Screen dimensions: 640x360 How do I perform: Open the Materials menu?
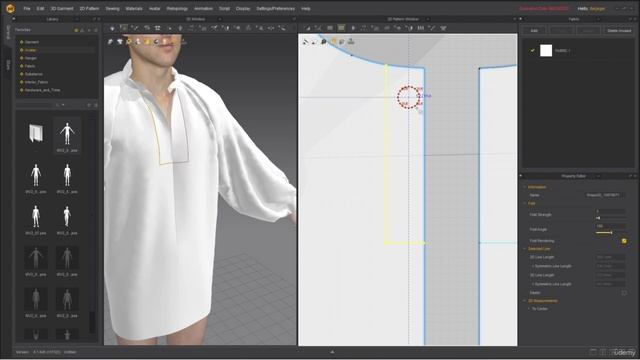[x=134, y=9]
